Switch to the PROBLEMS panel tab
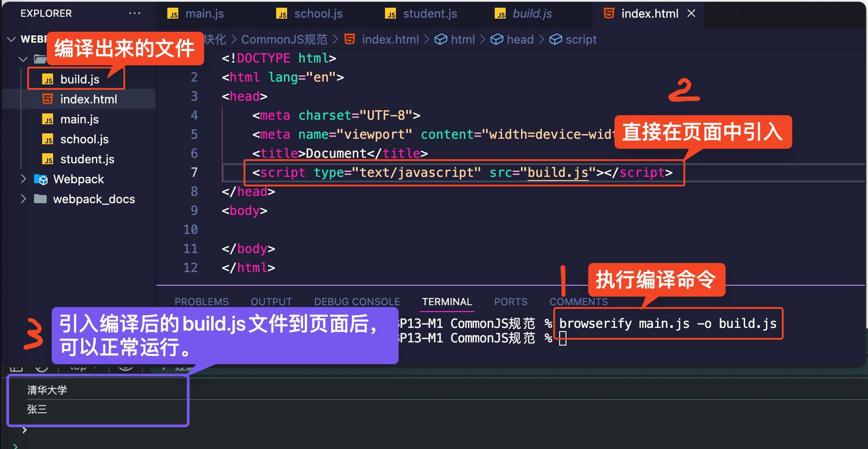 point(201,302)
